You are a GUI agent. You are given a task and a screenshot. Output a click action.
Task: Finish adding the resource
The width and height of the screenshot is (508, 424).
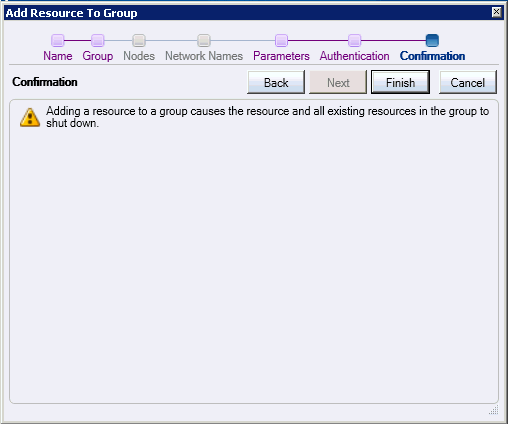tap(400, 82)
